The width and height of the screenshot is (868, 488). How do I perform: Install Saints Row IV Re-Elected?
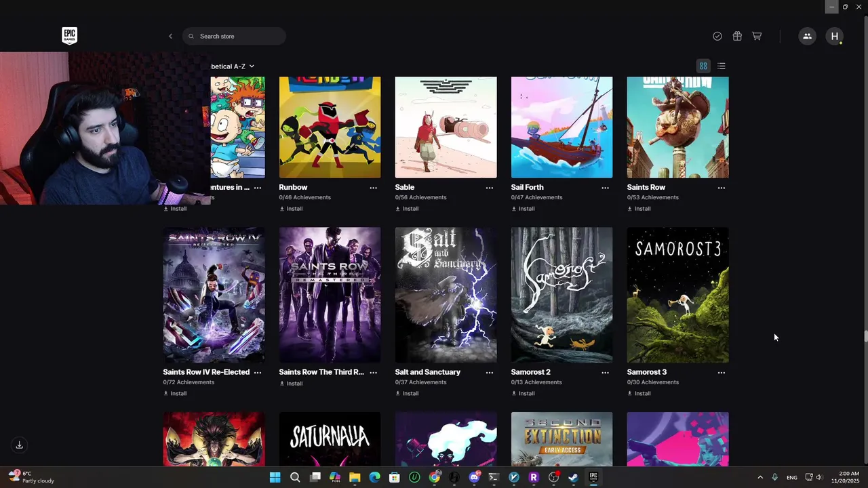(x=175, y=394)
